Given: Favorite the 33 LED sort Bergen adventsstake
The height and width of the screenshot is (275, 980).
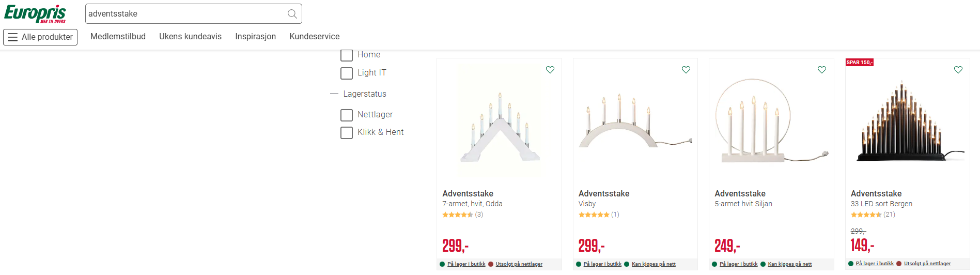Looking at the screenshot, I should click(x=958, y=70).
